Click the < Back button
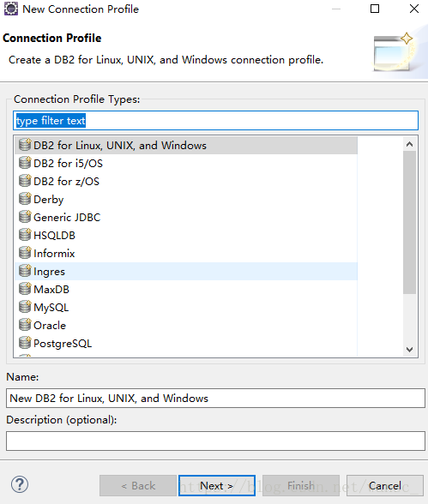This screenshot has height=504, width=428. pyautogui.click(x=138, y=486)
